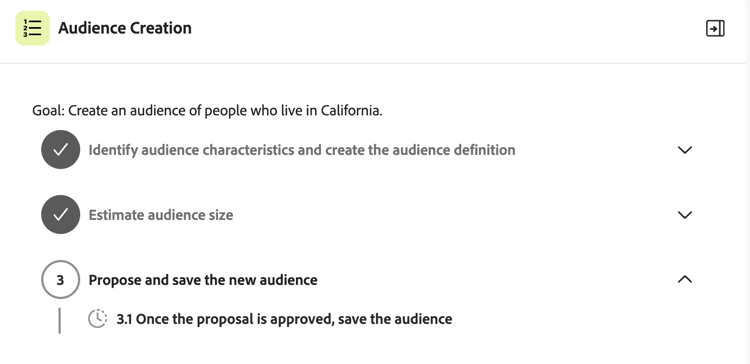Viewport: 750px width, 364px height.
Task: Click the vertical connector line under step 3
Action: click(x=59, y=320)
